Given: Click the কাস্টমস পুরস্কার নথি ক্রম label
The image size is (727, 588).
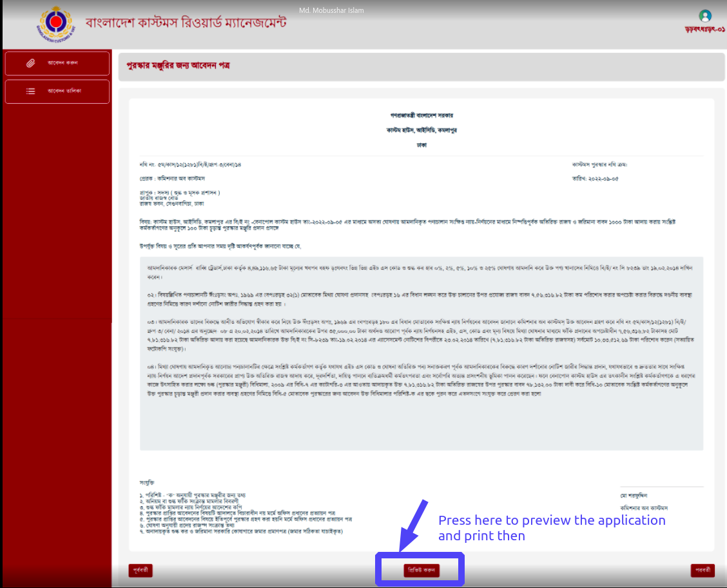Looking at the screenshot, I should click(x=599, y=164).
